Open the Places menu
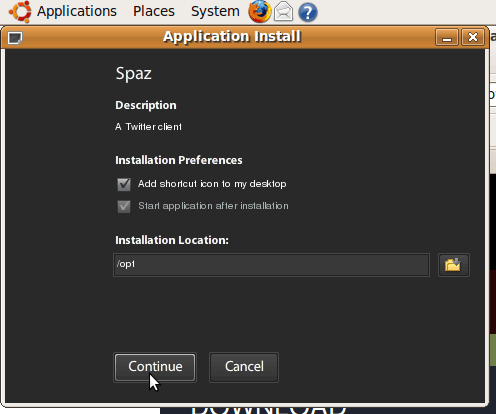This screenshot has height=414, width=496. [154, 11]
